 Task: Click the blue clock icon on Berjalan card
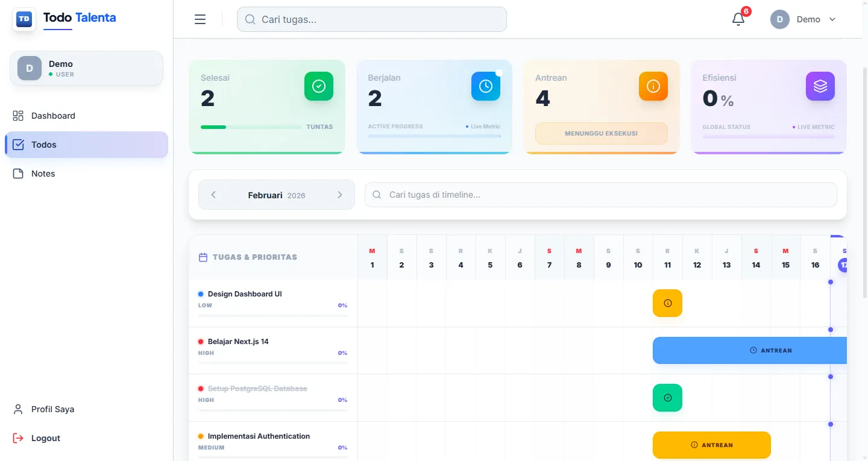(486, 86)
